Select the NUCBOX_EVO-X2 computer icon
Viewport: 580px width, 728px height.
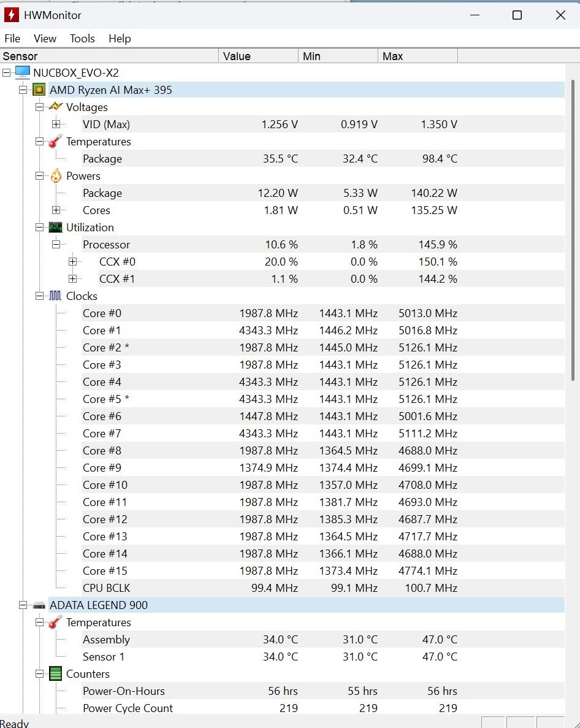[22, 72]
